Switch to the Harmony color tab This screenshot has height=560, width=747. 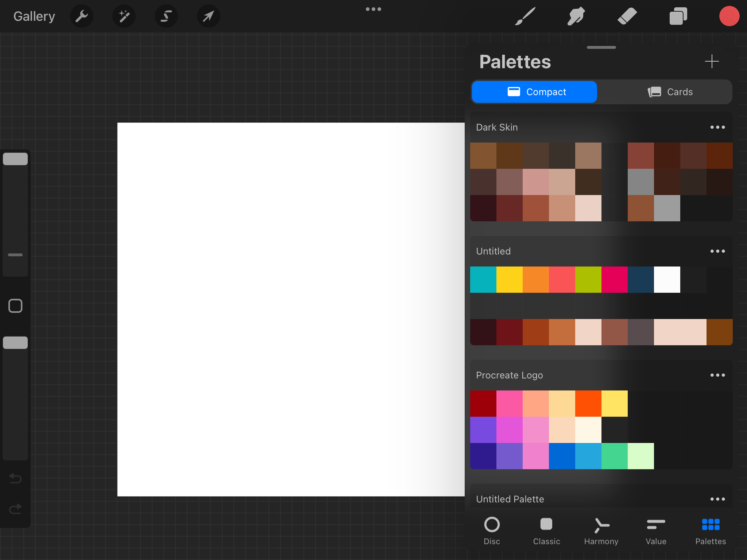tap(601, 530)
